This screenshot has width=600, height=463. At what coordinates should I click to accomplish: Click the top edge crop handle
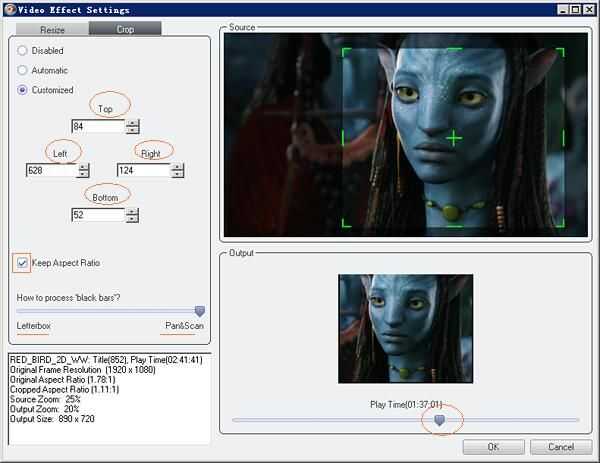point(454,49)
